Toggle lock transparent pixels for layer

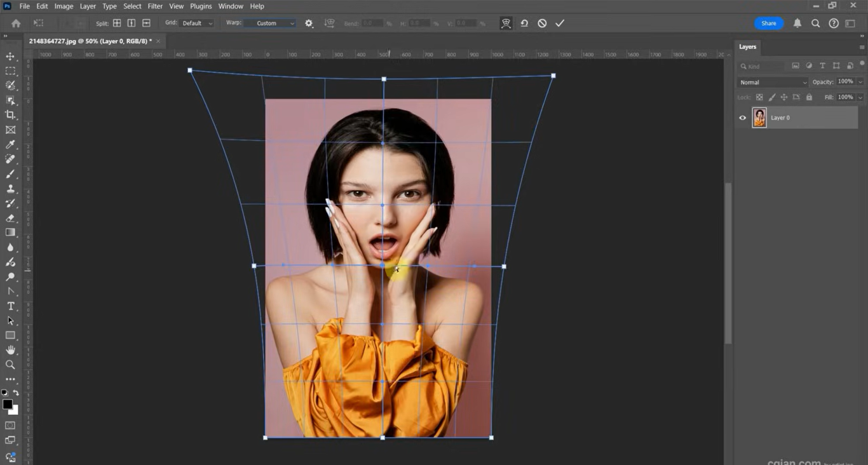[x=759, y=97]
